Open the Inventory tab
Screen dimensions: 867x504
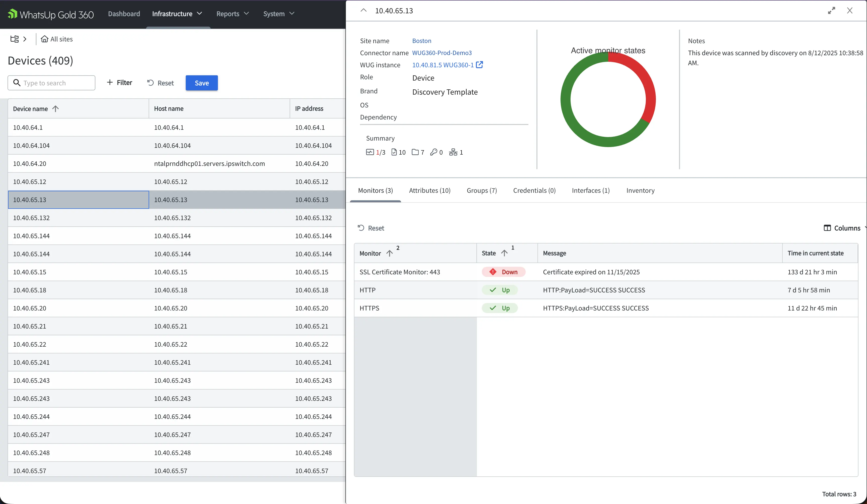pos(640,190)
